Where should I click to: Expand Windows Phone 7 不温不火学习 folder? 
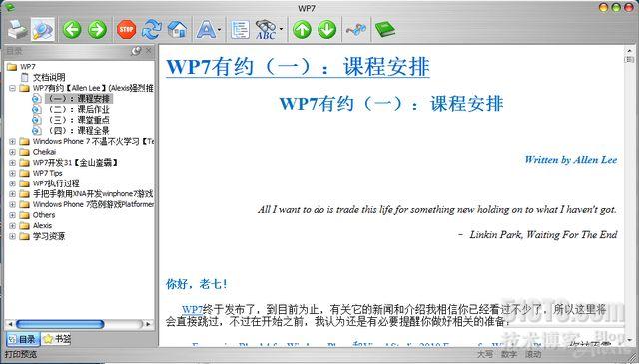pos(12,141)
